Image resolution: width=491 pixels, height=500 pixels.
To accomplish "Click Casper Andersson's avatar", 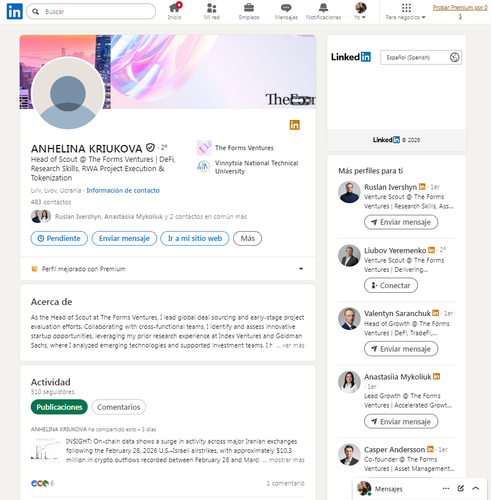I will coord(349,455).
